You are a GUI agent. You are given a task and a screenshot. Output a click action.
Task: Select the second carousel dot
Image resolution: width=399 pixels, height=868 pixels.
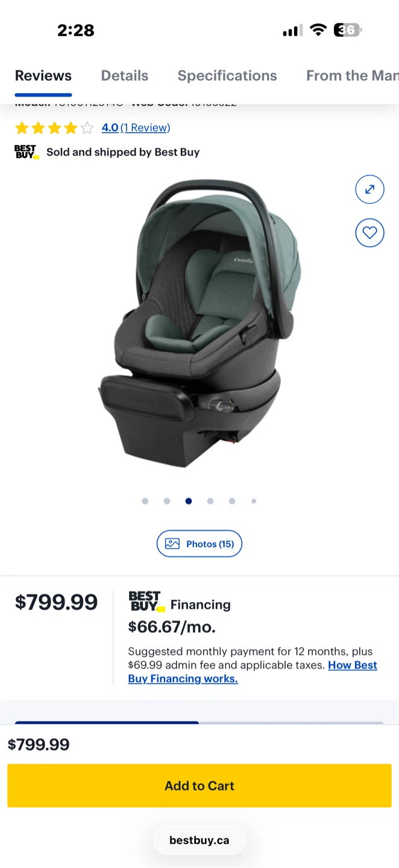pyautogui.click(x=167, y=501)
